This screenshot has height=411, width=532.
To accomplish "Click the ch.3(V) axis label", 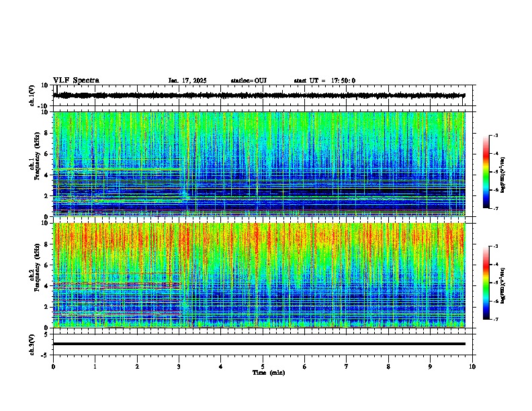I will coord(32,345).
